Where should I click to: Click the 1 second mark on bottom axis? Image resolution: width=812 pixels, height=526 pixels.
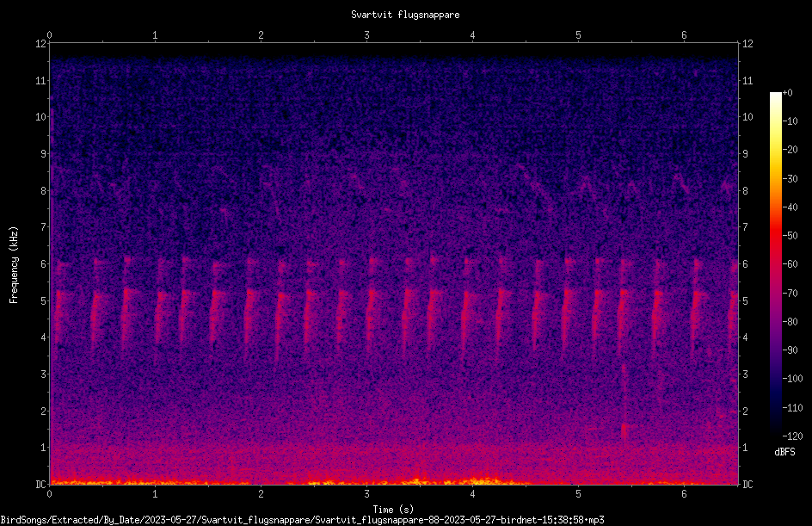(155, 494)
